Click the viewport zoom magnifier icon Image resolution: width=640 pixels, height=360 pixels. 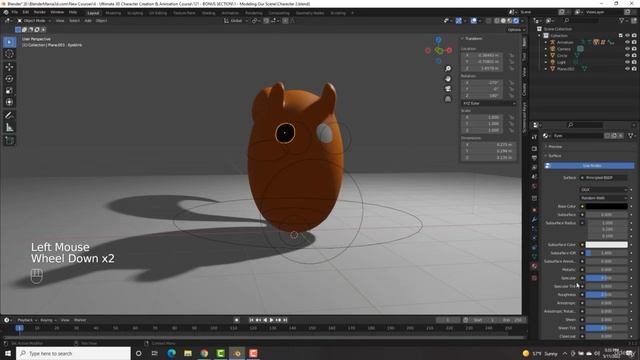[x=448, y=69]
